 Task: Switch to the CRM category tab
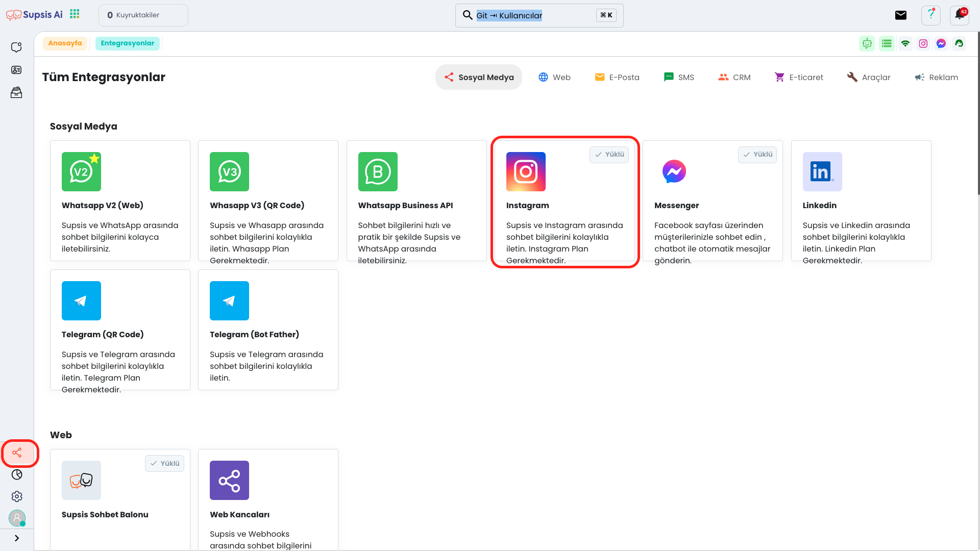[734, 77]
